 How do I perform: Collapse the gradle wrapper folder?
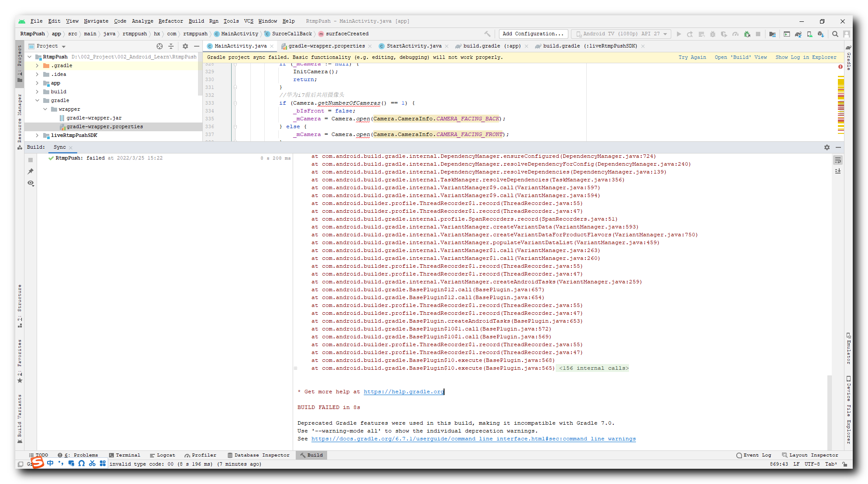point(45,109)
